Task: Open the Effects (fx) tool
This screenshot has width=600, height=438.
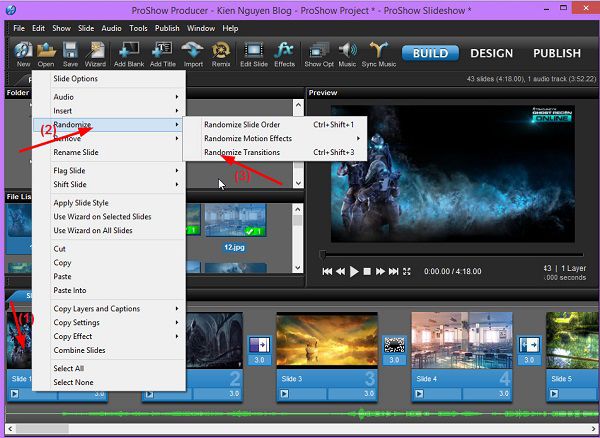Action: [x=284, y=54]
